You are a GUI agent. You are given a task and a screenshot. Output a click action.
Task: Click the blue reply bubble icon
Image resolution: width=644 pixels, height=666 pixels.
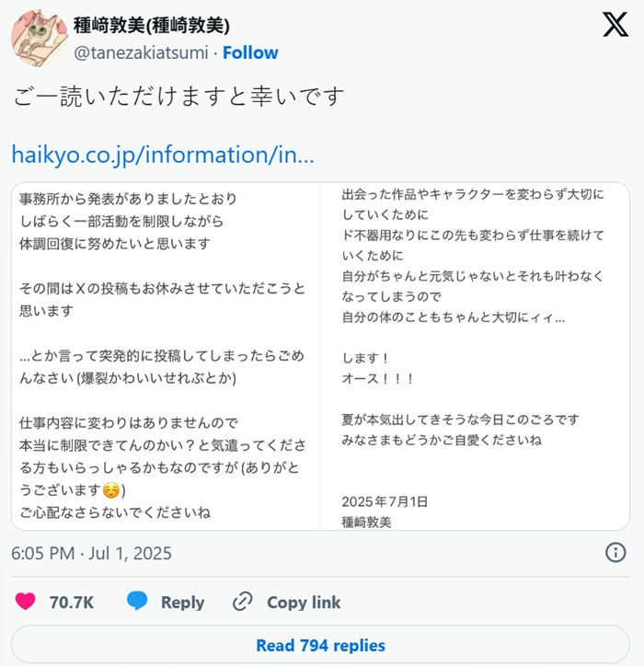137,601
